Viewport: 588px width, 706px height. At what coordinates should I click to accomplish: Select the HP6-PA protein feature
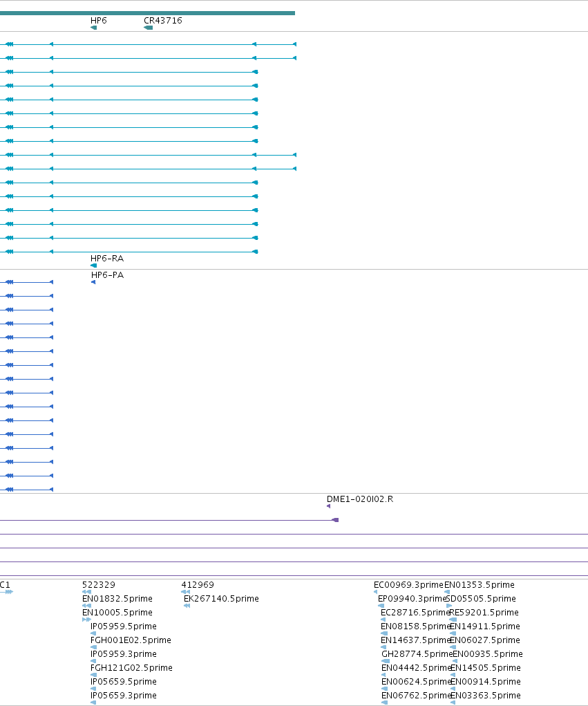point(93,282)
